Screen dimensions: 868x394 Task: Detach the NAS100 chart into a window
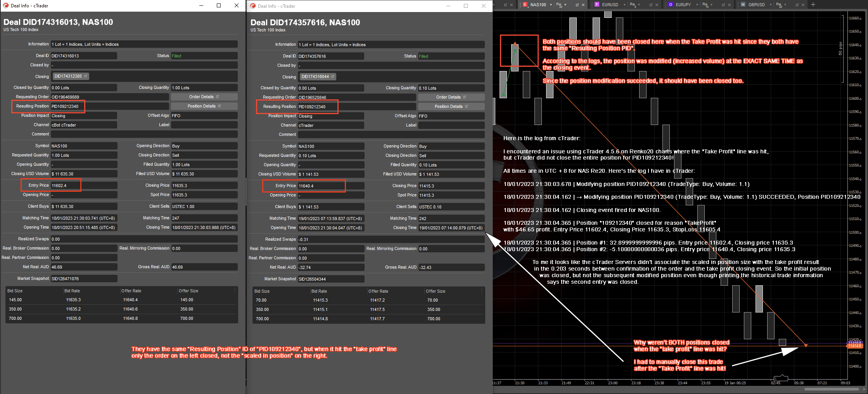tap(577, 5)
